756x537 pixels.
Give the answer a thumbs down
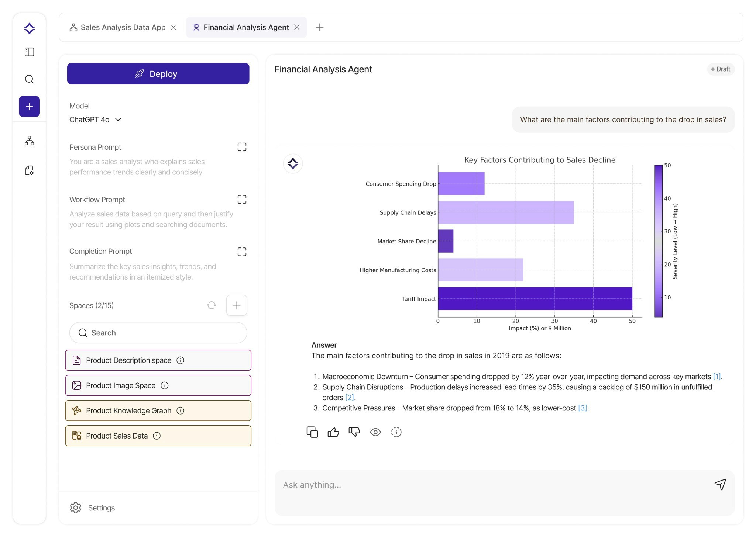354,432
